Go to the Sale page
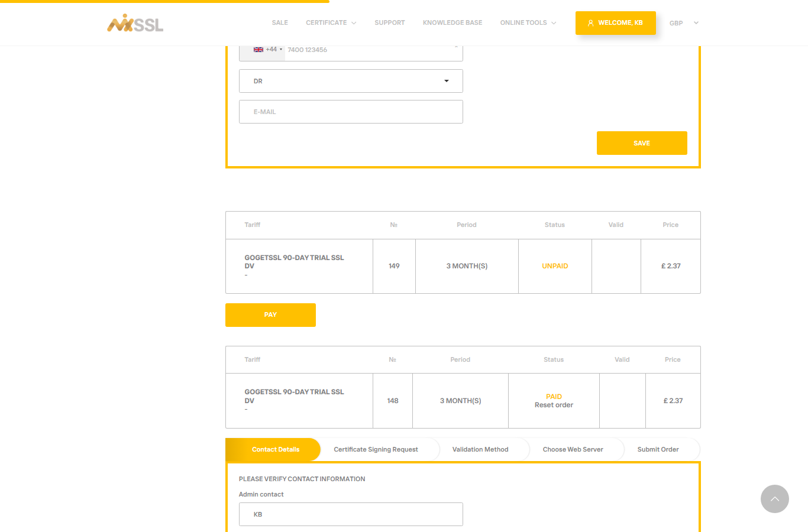 280,23
